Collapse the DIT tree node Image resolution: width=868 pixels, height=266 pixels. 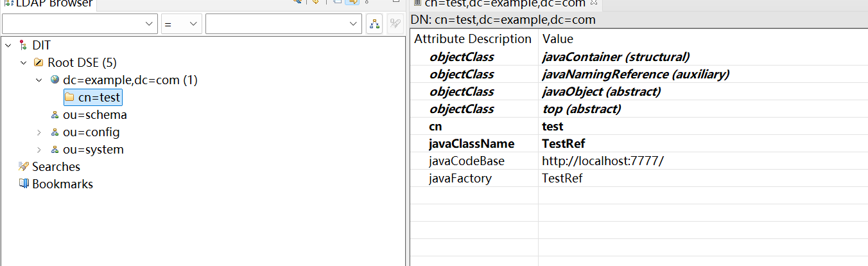pyautogui.click(x=8, y=46)
